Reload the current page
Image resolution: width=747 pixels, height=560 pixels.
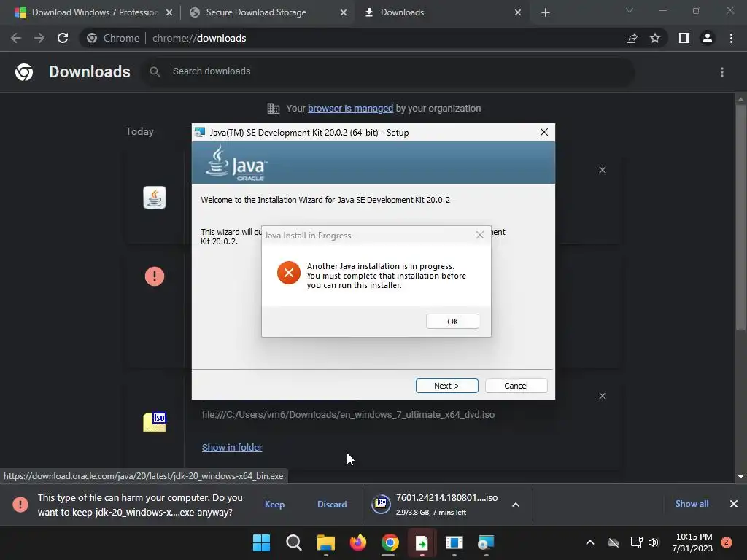coord(63,38)
